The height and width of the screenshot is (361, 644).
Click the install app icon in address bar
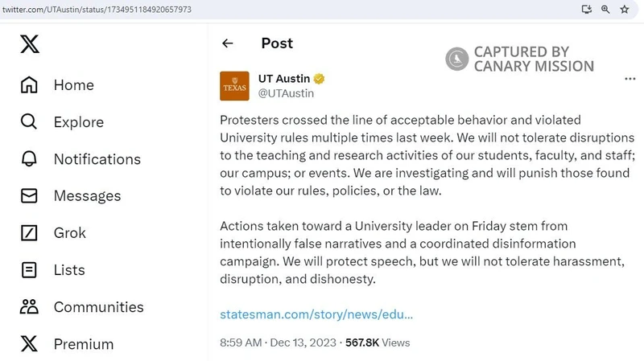pyautogui.click(x=588, y=9)
